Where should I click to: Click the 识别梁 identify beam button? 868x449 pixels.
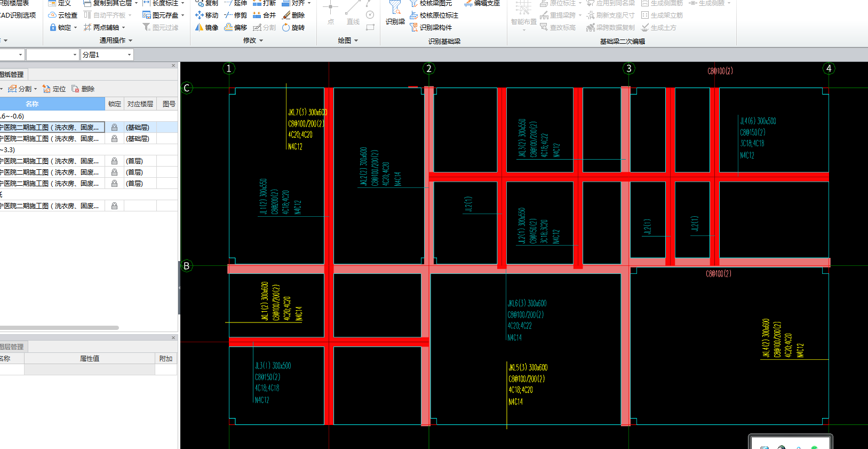tap(395, 13)
